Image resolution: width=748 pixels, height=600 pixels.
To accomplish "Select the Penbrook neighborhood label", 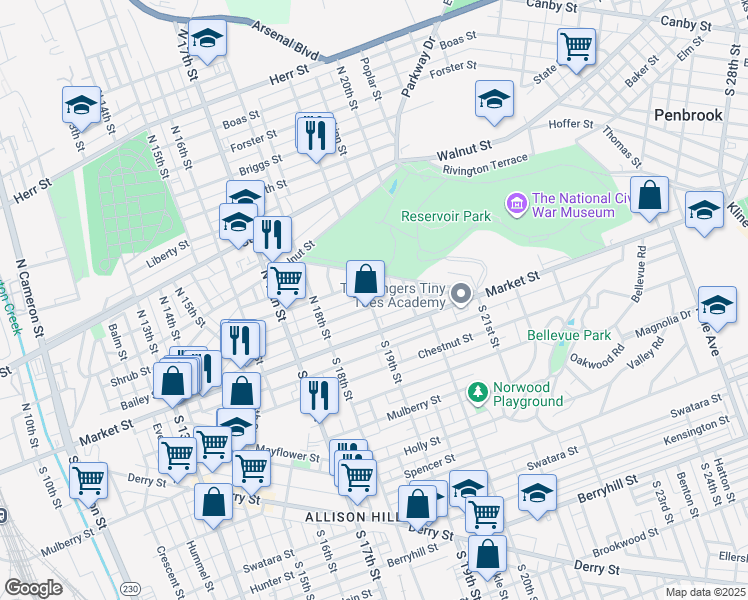I will (688, 115).
